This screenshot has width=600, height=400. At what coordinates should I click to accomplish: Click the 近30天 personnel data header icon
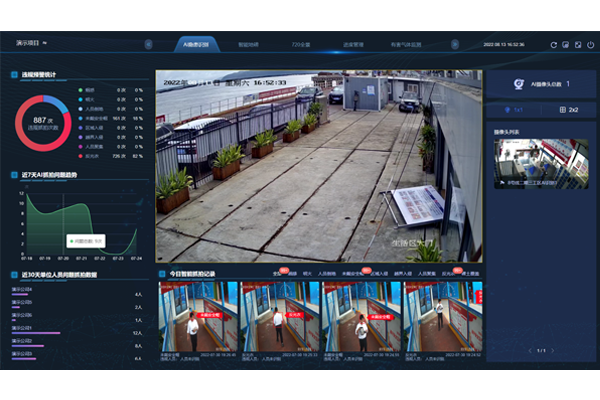pos(15,274)
